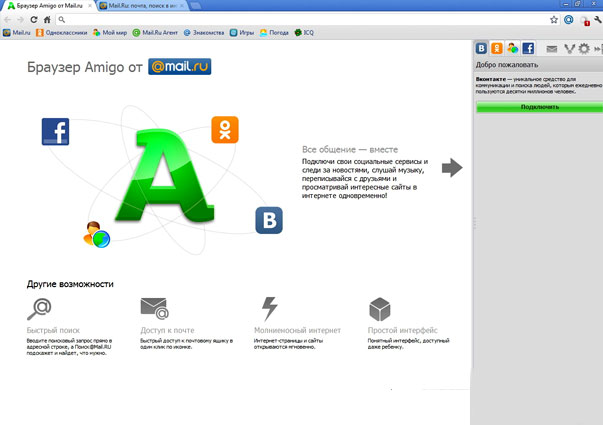Image resolution: width=603 pixels, height=425 pixels.
Task: Open the wrench settings menu
Action: (598, 20)
